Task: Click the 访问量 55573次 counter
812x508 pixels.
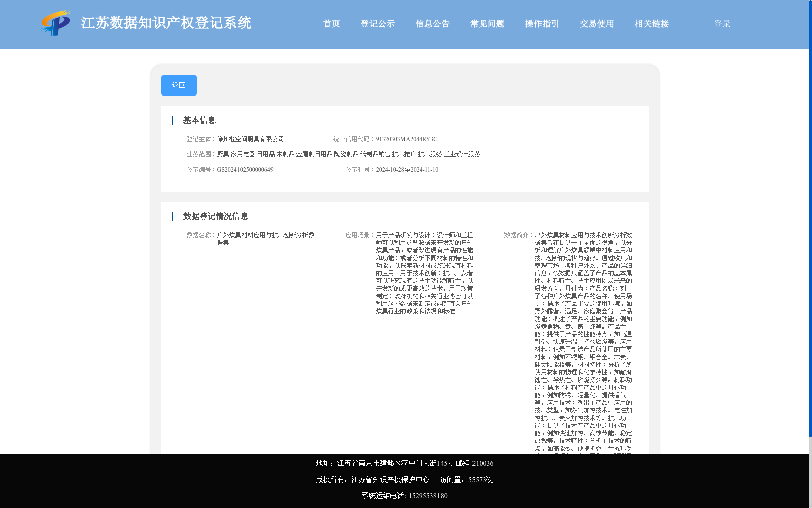Action: tap(466, 480)
